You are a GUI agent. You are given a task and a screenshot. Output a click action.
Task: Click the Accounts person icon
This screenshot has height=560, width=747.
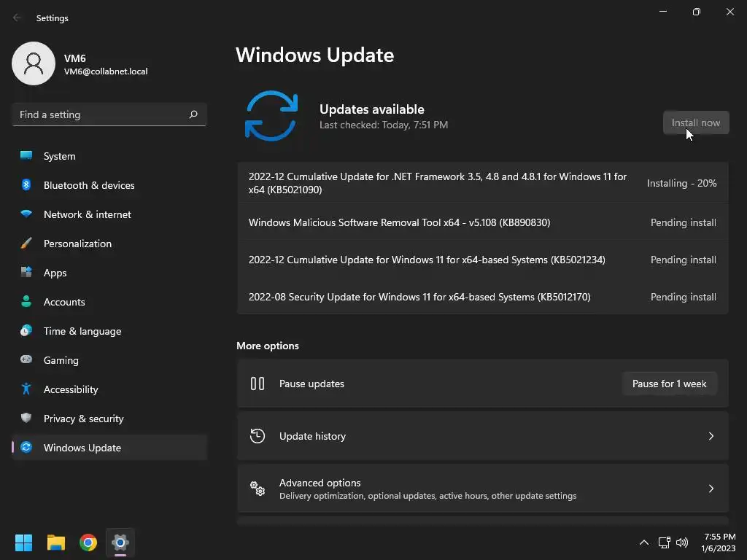(26, 301)
